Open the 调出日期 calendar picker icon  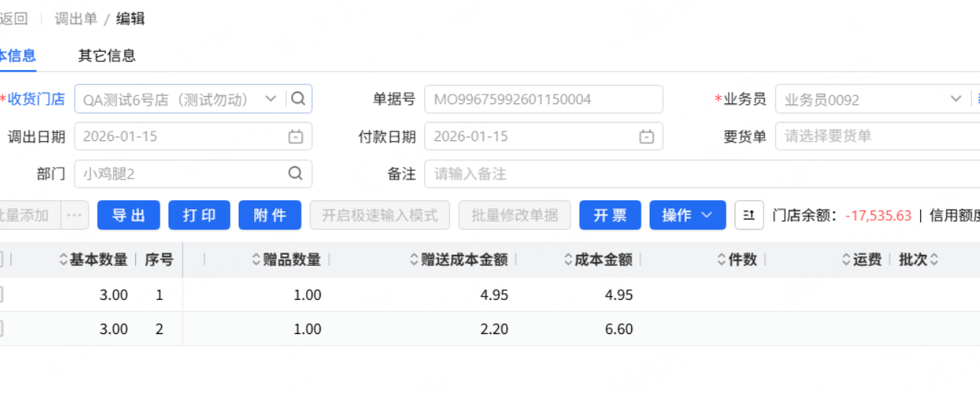(295, 137)
